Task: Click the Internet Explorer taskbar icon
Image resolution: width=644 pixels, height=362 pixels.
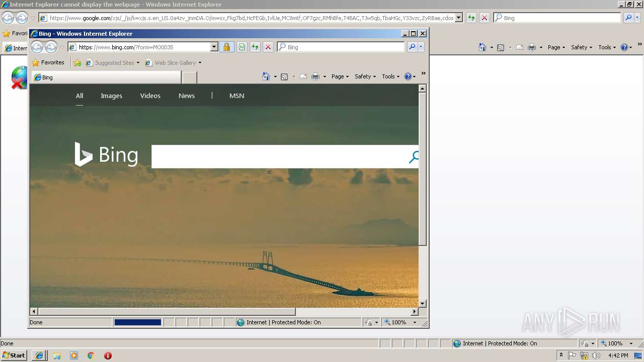Action: pos(39,355)
